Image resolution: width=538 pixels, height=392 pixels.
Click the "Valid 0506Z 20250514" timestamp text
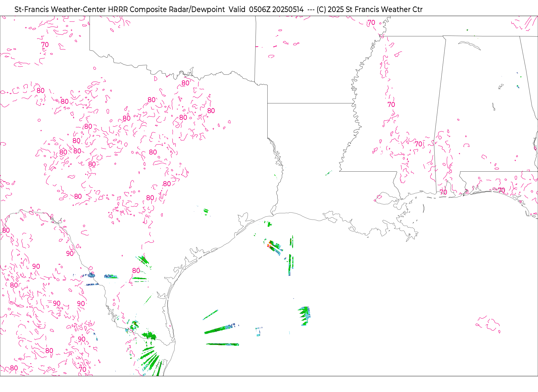(266, 10)
